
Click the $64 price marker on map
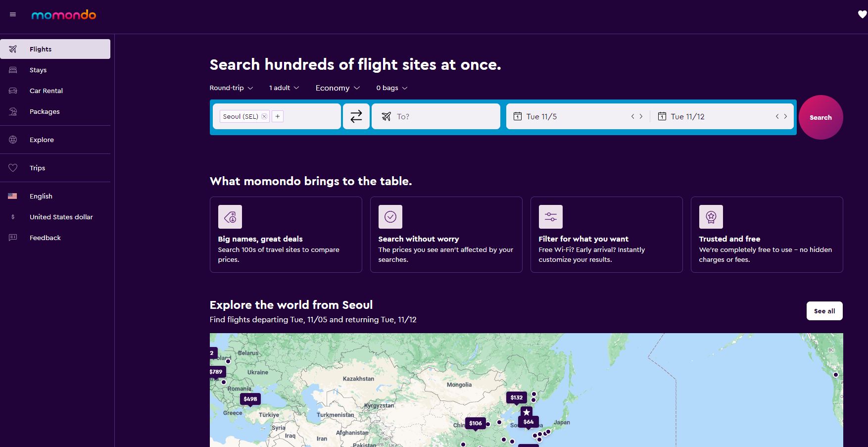(529, 422)
